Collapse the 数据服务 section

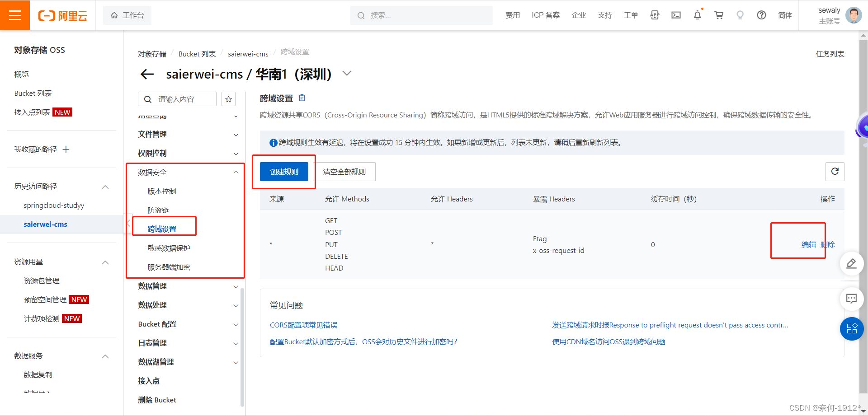tap(105, 356)
